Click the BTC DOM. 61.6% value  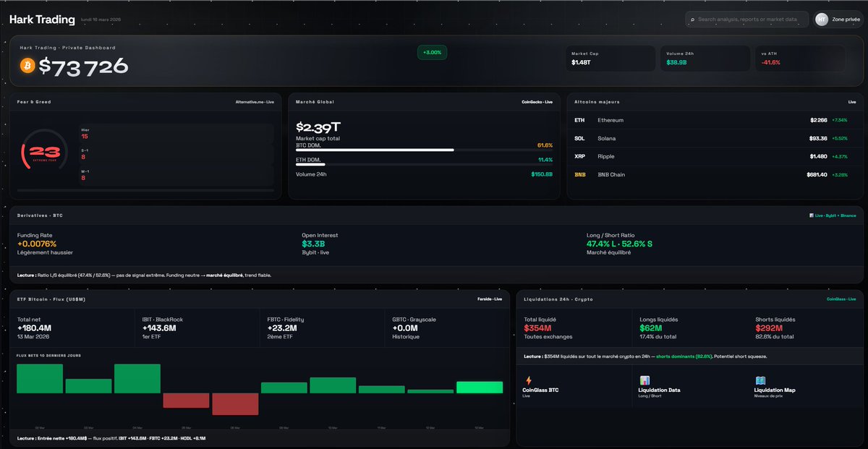click(545, 145)
